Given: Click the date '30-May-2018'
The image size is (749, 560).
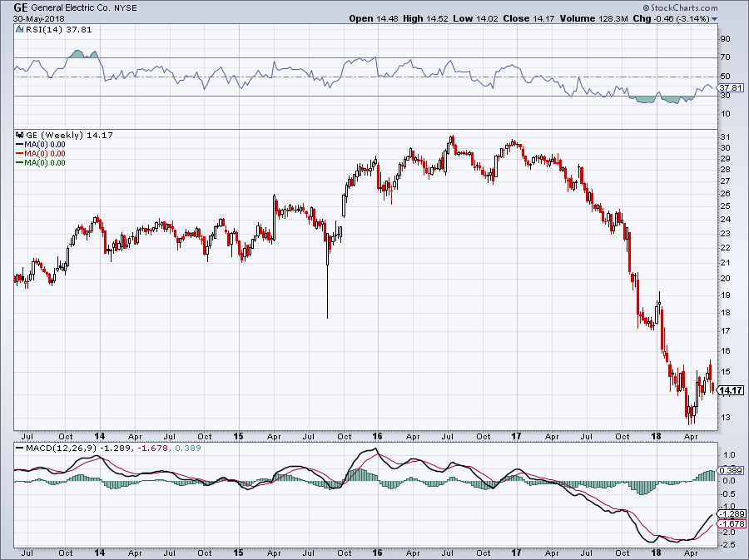Looking at the screenshot, I should [x=38, y=19].
